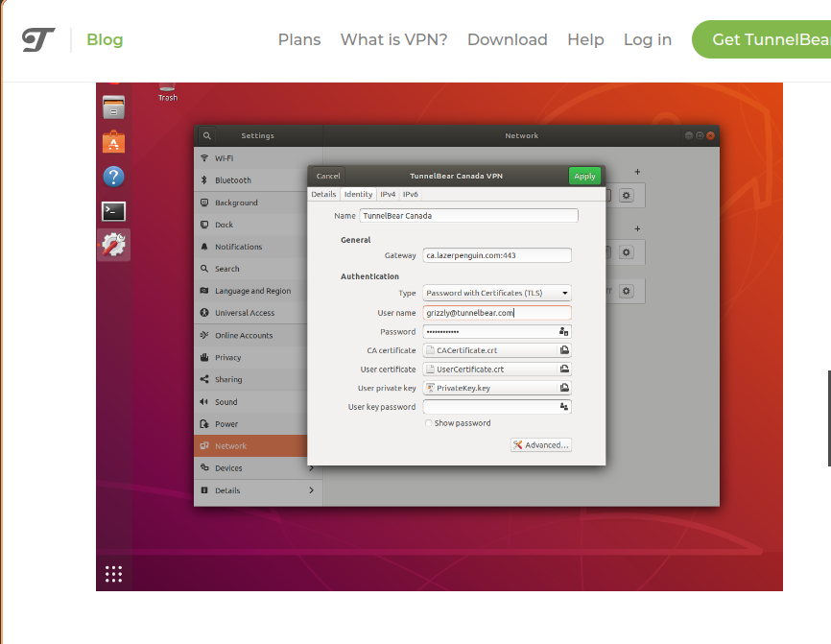Click Cancel in VPN dialog

(x=328, y=176)
